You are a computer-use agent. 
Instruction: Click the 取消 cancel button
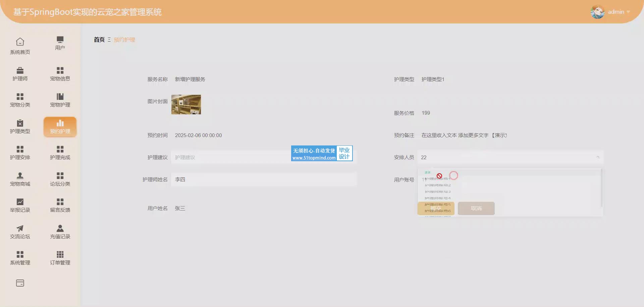tap(476, 208)
